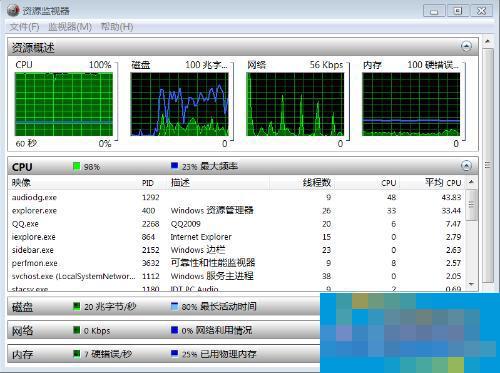Click the blue 25% 已用物理内存 swatch
The image size is (500, 373).
[174, 353]
